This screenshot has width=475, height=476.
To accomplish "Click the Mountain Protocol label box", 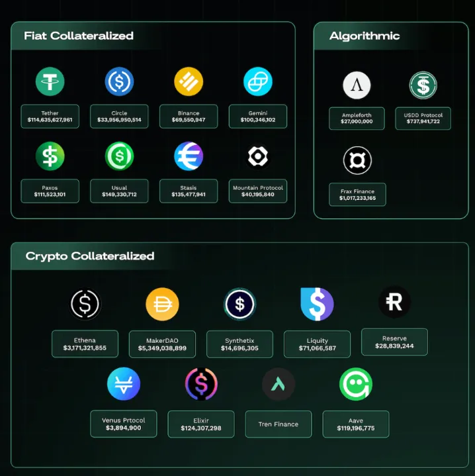I will pyautogui.click(x=258, y=191).
